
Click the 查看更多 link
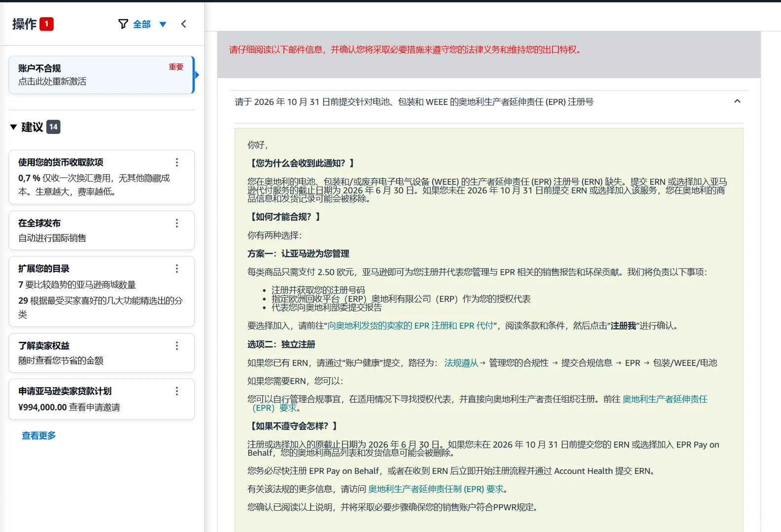coord(38,435)
